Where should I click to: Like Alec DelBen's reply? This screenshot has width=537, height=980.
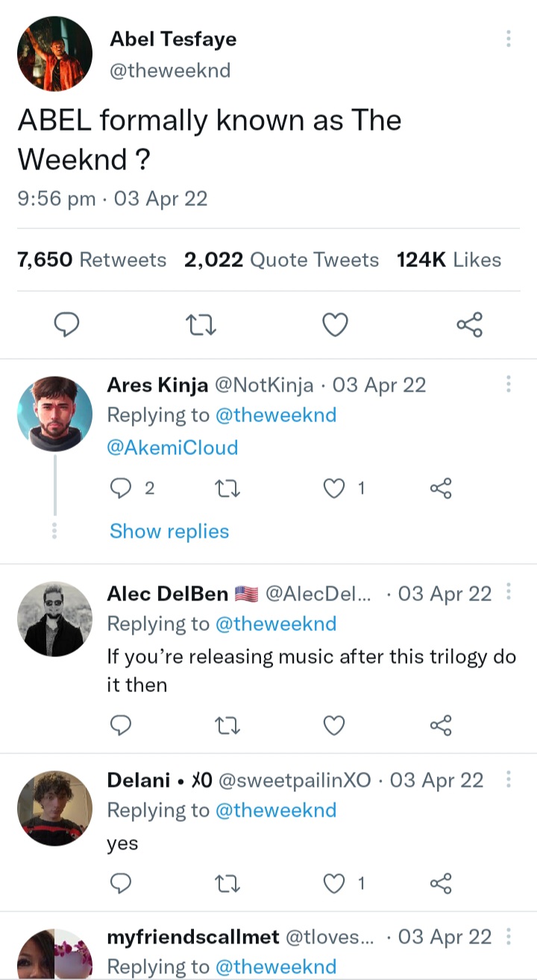(x=335, y=724)
